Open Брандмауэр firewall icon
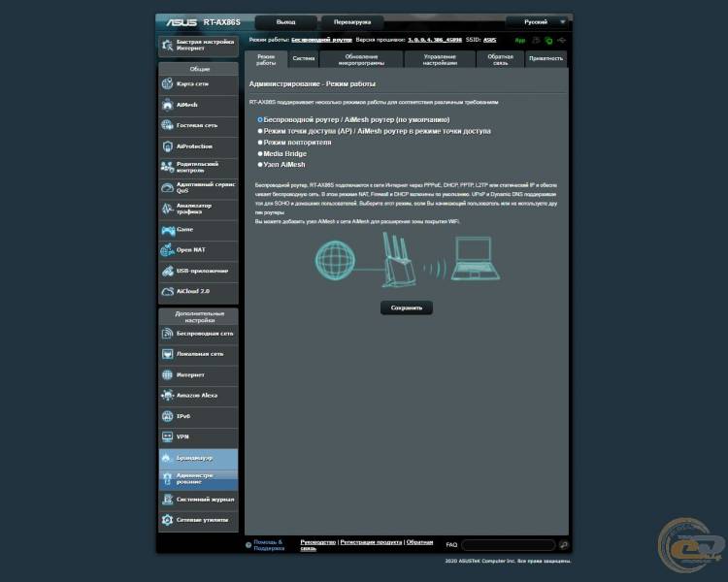This screenshot has width=728, height=582. [x=166, y=458]
